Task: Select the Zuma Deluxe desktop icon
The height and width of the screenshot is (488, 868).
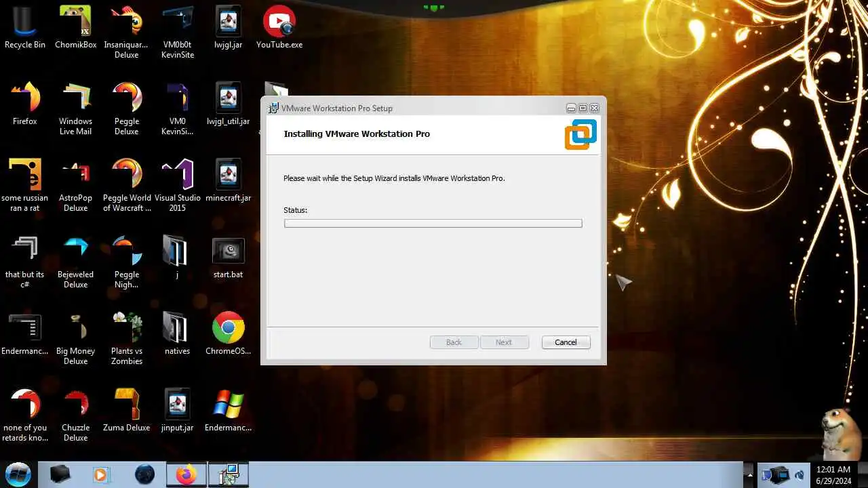Action: [x=126, y=410]
